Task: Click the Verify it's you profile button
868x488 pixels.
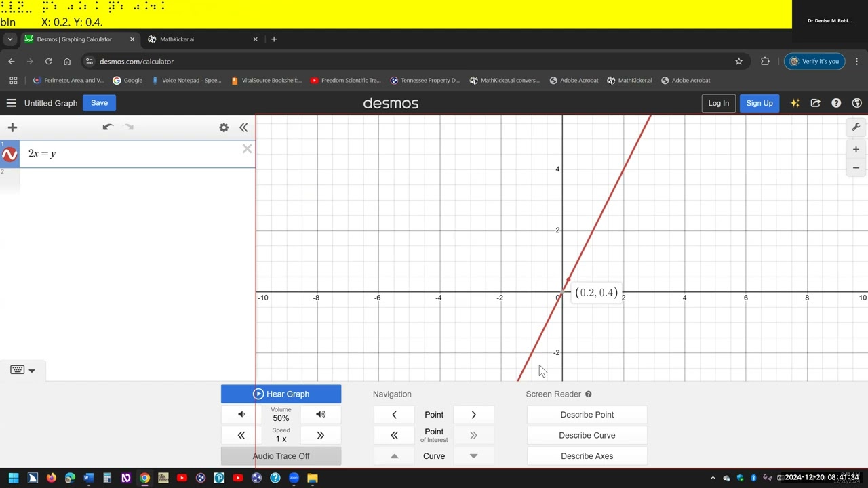Action: click(x=814, y=61)
